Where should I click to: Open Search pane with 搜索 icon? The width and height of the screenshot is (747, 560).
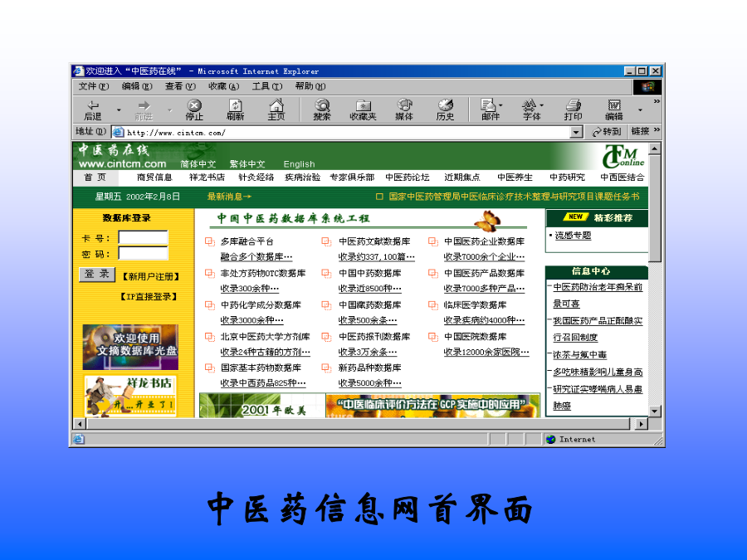[322, 110]
